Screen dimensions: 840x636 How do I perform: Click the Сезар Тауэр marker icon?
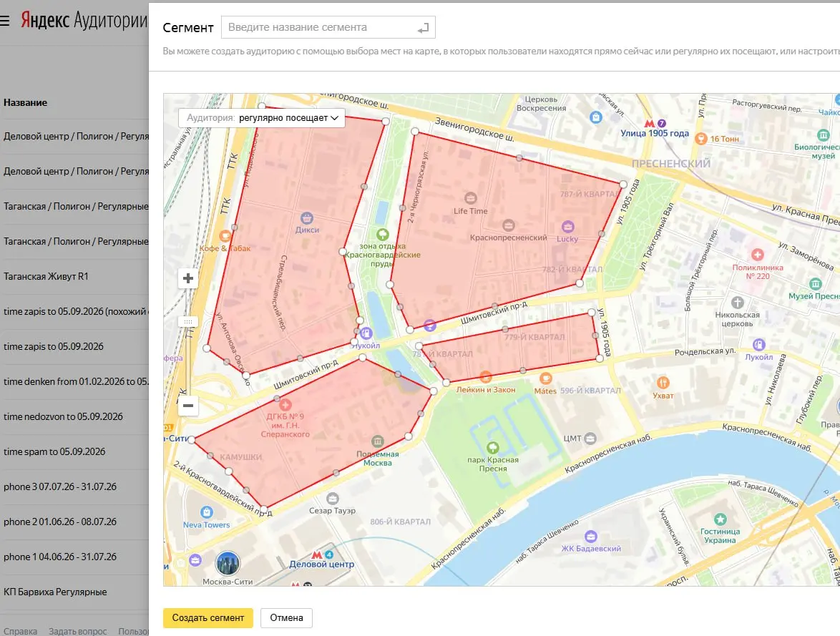coord(332,499)
